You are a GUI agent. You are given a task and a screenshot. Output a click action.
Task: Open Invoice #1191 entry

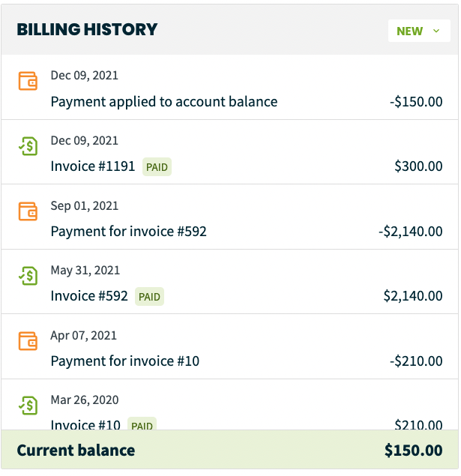(92, 166)
